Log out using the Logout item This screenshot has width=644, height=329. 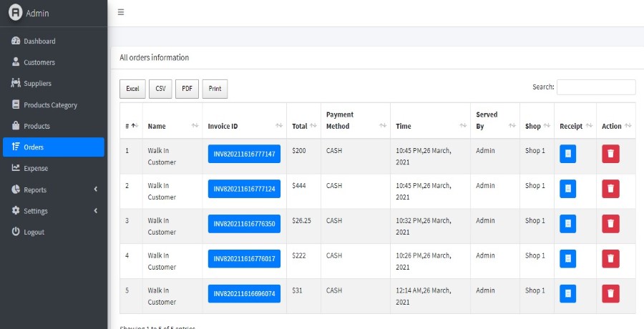[x=54, y=232]
